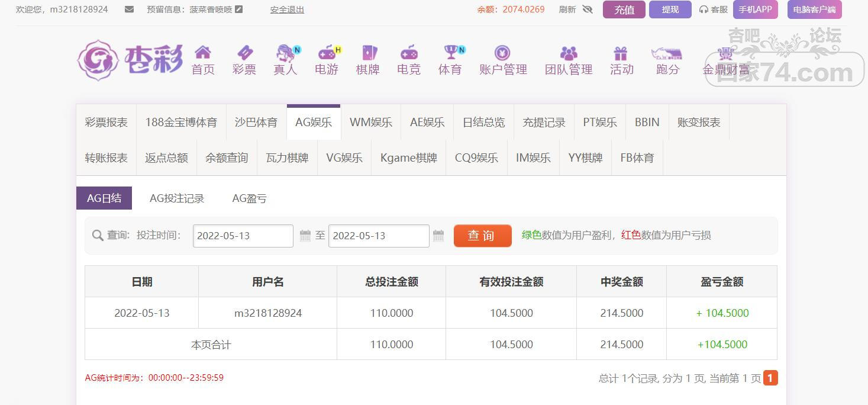The image size is (868, 405).
Task: Open the 棋牌 card games icon
Action: click(x=367, y=53)
